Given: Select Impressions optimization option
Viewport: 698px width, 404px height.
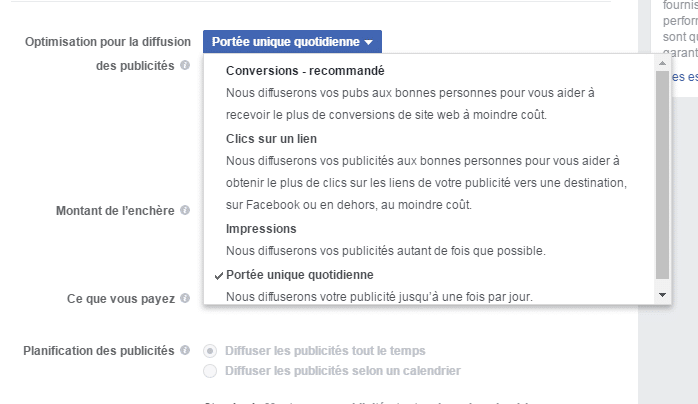Looking at the screenshot, I should tap(260, 229).
